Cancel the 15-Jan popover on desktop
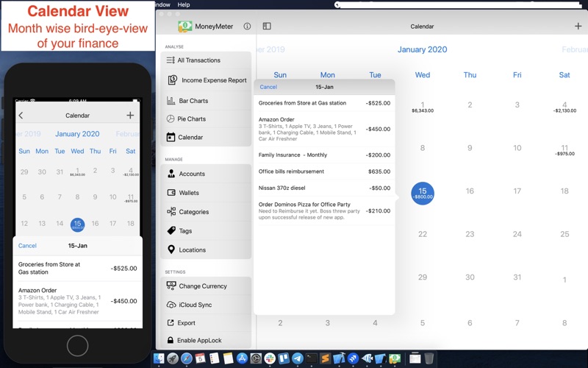588x368 pixels. tap(268, 87)
